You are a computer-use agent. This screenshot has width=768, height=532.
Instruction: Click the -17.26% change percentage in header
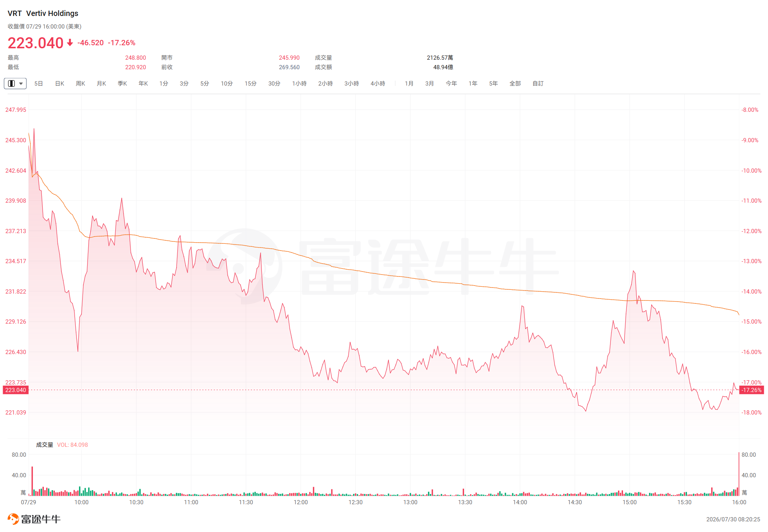coord(122,43)
